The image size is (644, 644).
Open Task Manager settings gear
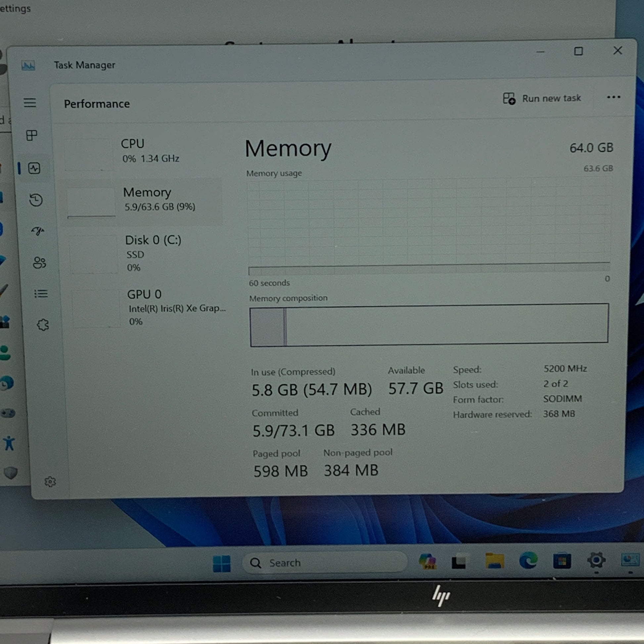50,482
